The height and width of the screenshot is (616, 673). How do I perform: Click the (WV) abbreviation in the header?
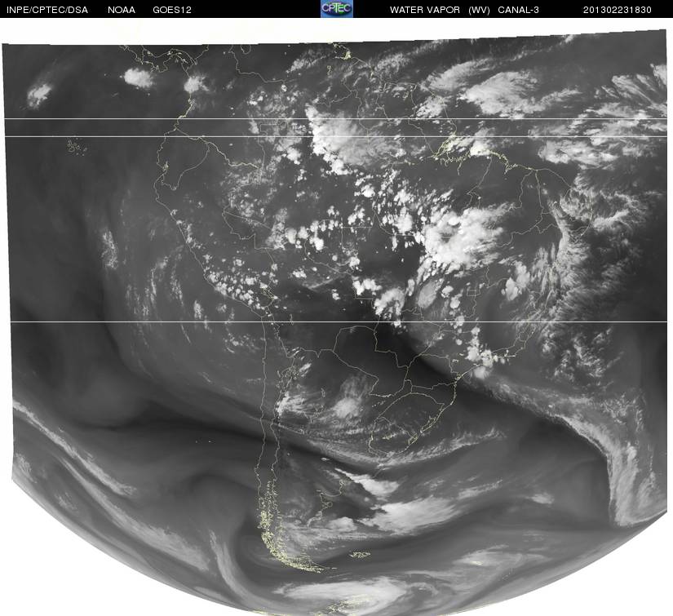coord(479,10)
